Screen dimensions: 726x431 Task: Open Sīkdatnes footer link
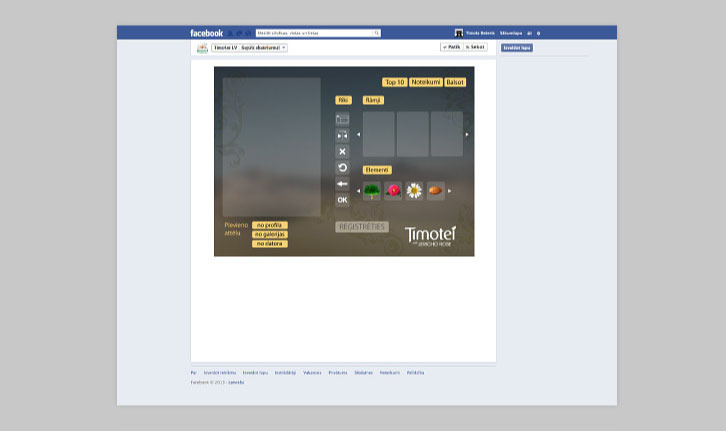[363, 373]
